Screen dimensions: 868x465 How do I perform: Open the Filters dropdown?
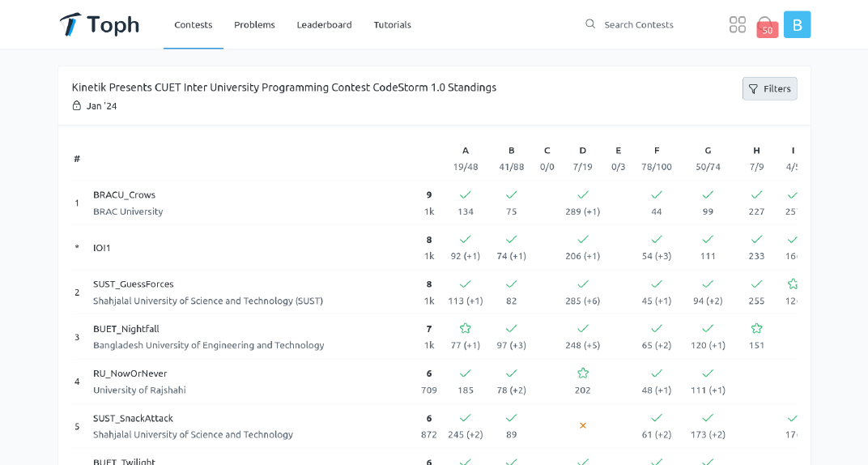click(x=769, y=88)
